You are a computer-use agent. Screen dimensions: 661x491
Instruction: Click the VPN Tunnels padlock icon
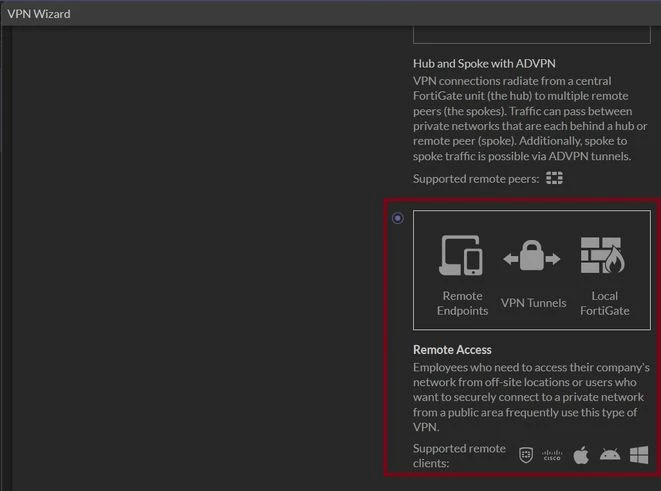(x=532, y=256)
